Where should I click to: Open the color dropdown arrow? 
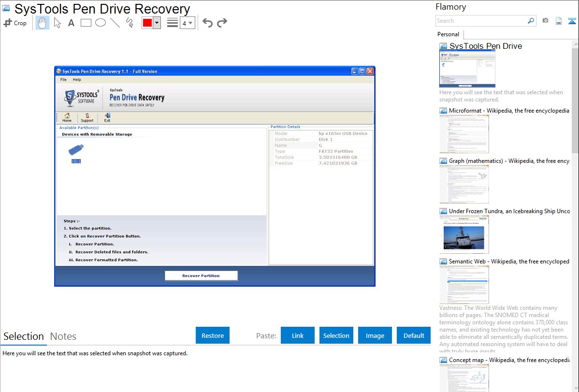(x=157, y=23)
